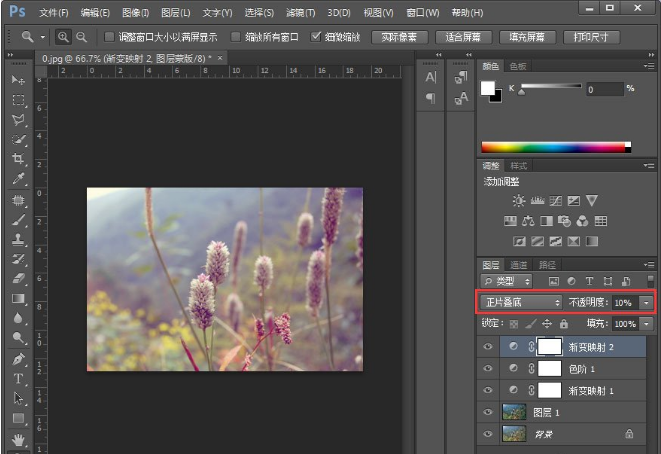This screenshot has width=661, height=454.
Task: Pick the Gradient tool in toolbox
Action: 18,298
